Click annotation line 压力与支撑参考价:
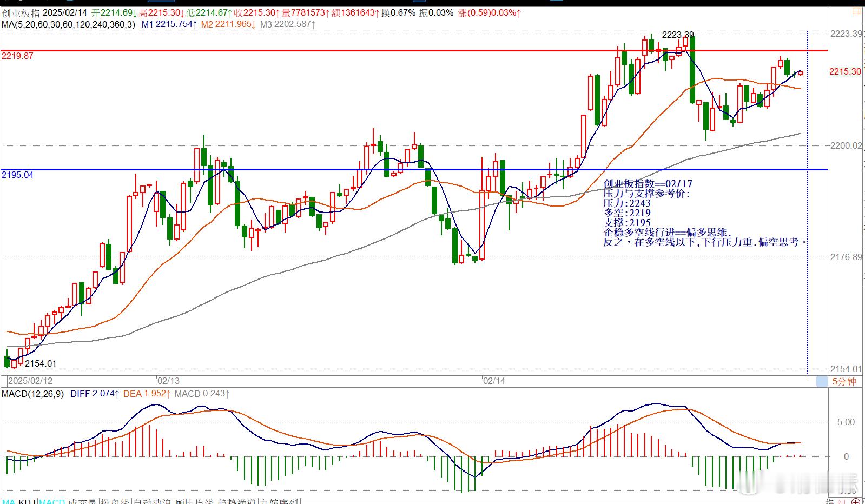This screenshot has width=865, height=504. 647,194
